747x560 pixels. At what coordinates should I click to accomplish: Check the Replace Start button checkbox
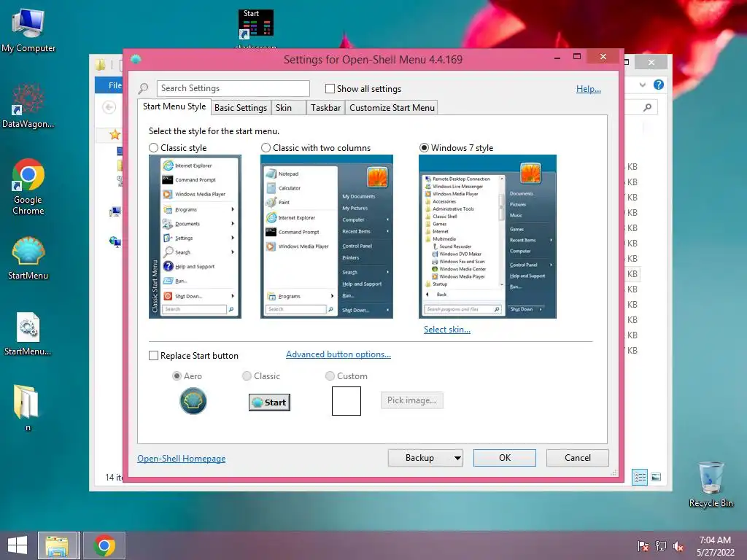[x=153, y=356]
